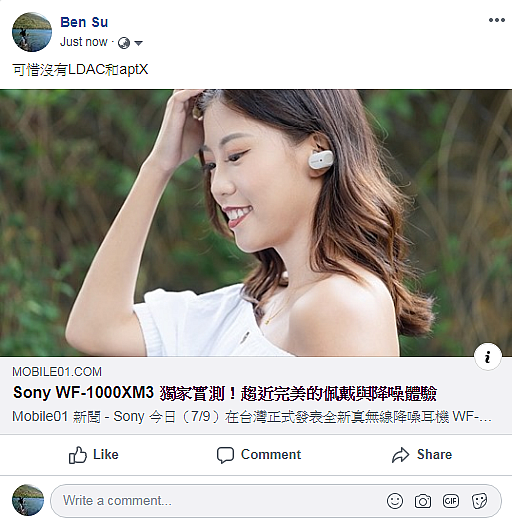Open Ben Su's profile name link

point(84,22)
